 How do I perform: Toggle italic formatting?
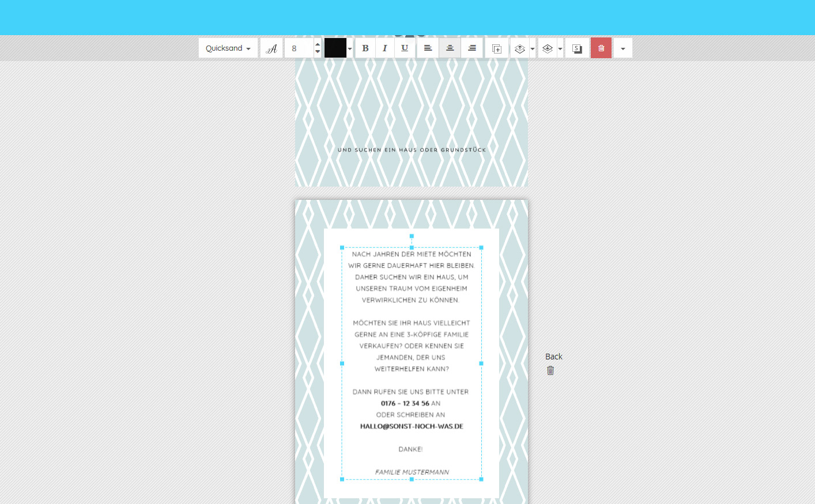point(384,48)
